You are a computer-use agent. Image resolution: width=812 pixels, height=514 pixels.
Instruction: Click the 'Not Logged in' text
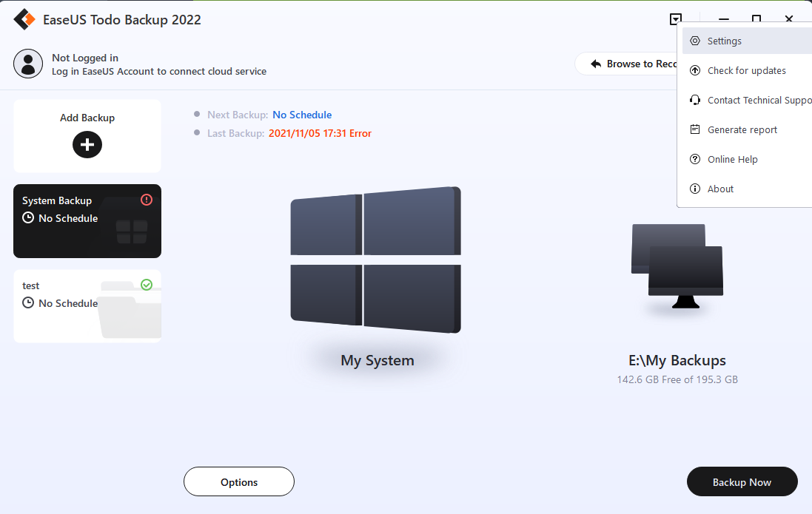(85, 58)
